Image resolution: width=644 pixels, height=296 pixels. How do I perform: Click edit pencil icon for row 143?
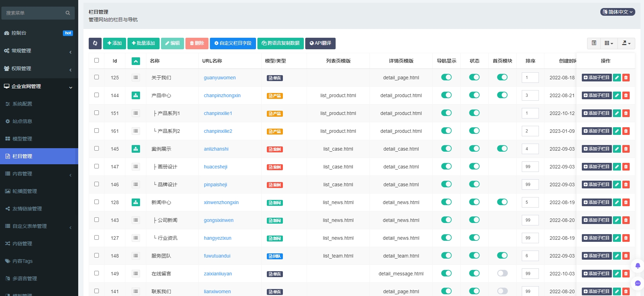[x=617, y=220]
